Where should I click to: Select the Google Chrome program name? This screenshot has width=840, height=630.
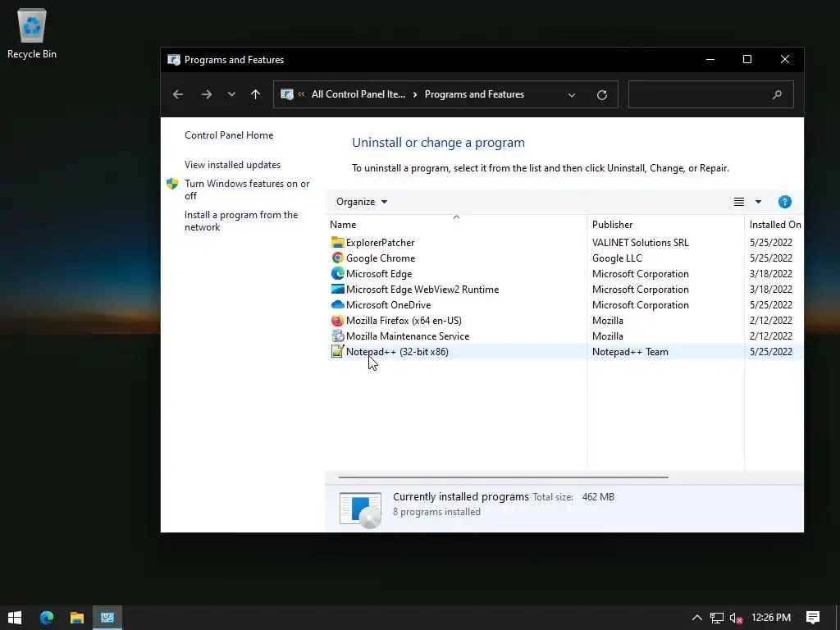381,258
